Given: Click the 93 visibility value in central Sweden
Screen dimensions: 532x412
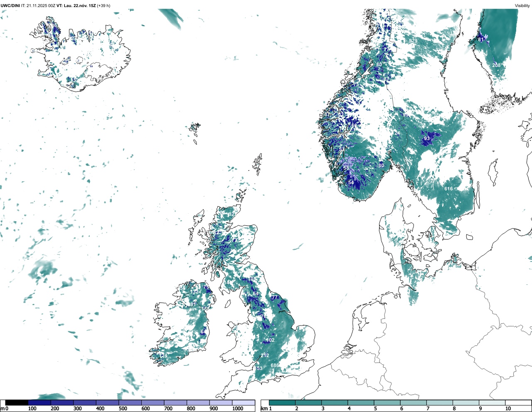Looking at the screenshot, I should point(427,138).
